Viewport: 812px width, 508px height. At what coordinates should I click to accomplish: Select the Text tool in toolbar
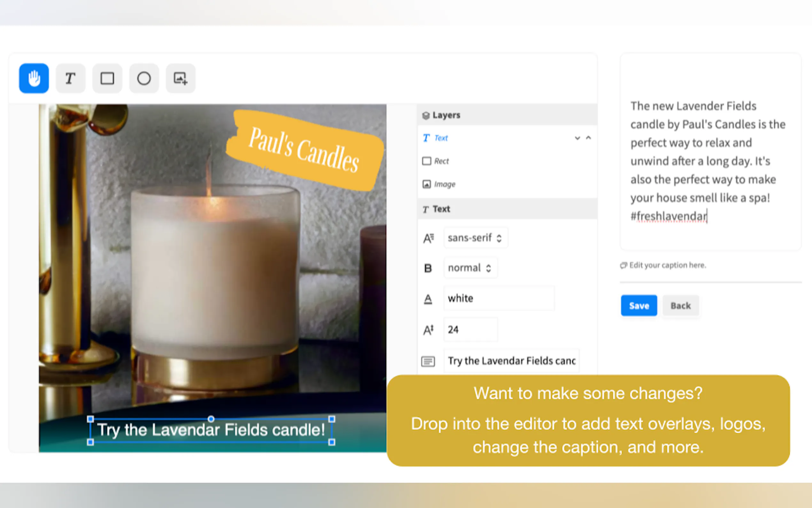(x=71, y=78)
